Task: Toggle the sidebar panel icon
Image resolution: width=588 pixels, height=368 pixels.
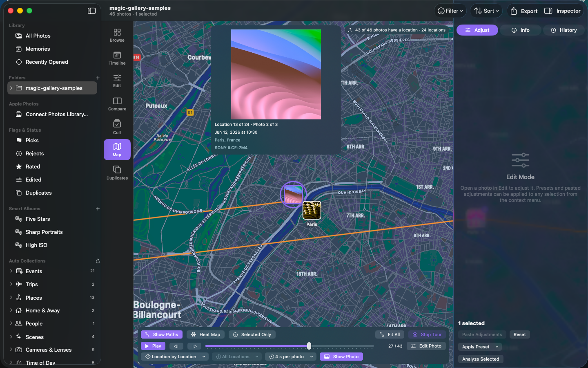Action: pyautogui.click(x=92, y=11)
